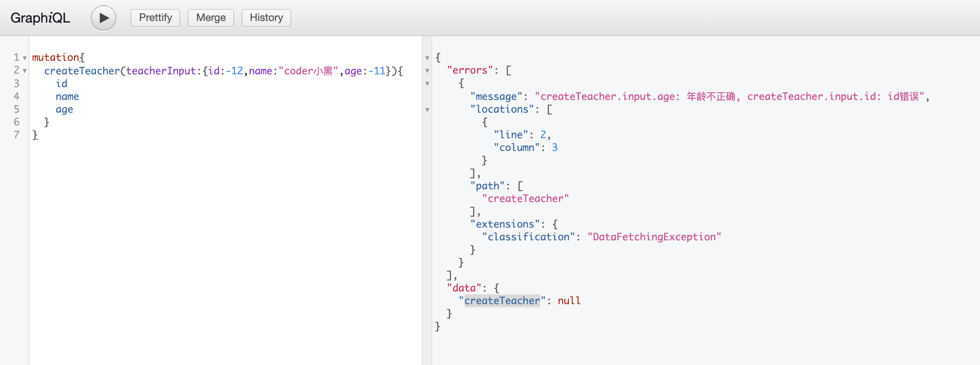980x365 pixels.
Task: Open the History panel
Action: click(266, 18)
